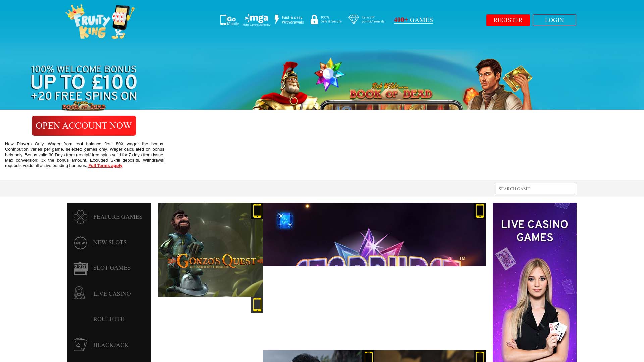Click the lightning bolt Fast Withdrawals icon
The width and height of the screenshot is (644, 362).
[276, 20]
